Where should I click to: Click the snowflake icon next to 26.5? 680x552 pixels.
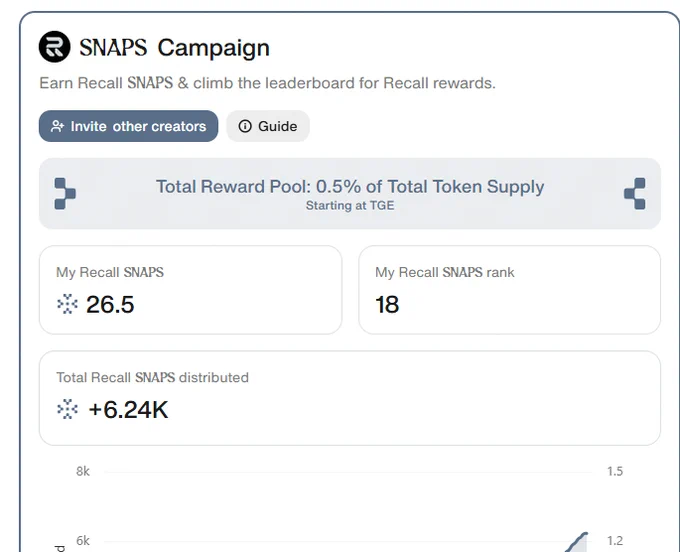67,304
